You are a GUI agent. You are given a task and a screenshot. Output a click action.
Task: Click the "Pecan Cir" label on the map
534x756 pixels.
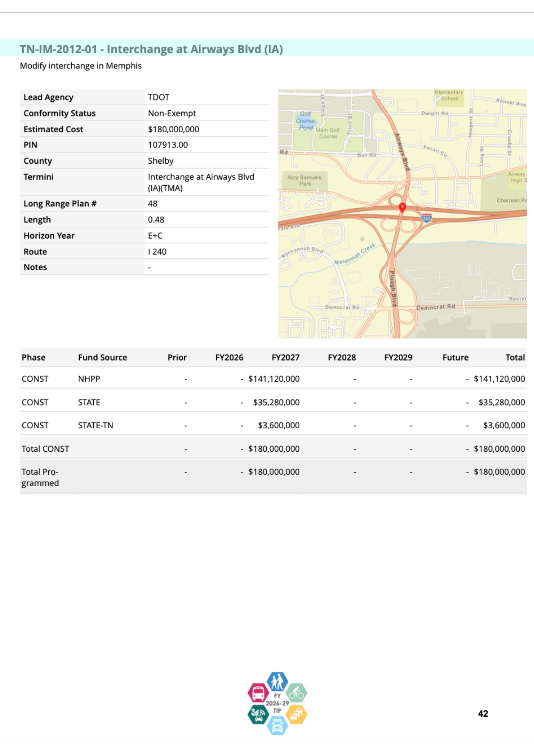tap(435, 150)
